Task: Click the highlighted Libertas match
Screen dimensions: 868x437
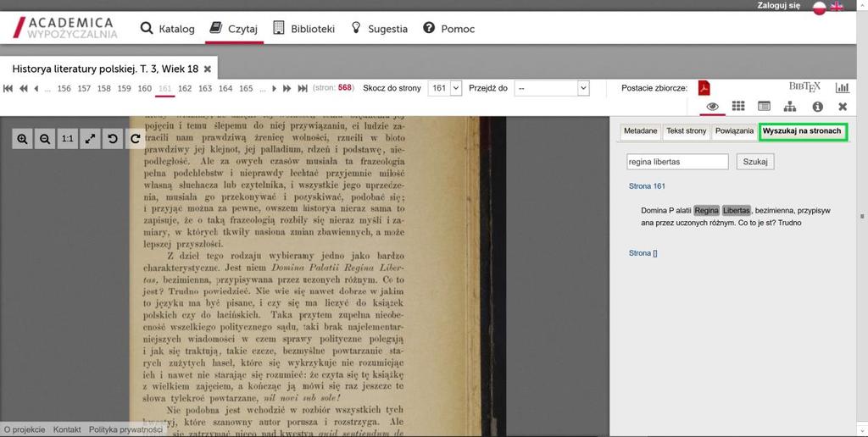Action: 737,211
